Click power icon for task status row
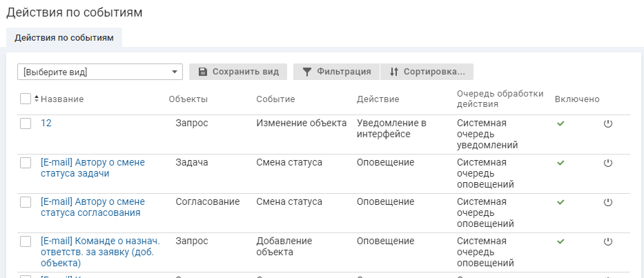Screen dimensions: 644x278 (608, 163)
